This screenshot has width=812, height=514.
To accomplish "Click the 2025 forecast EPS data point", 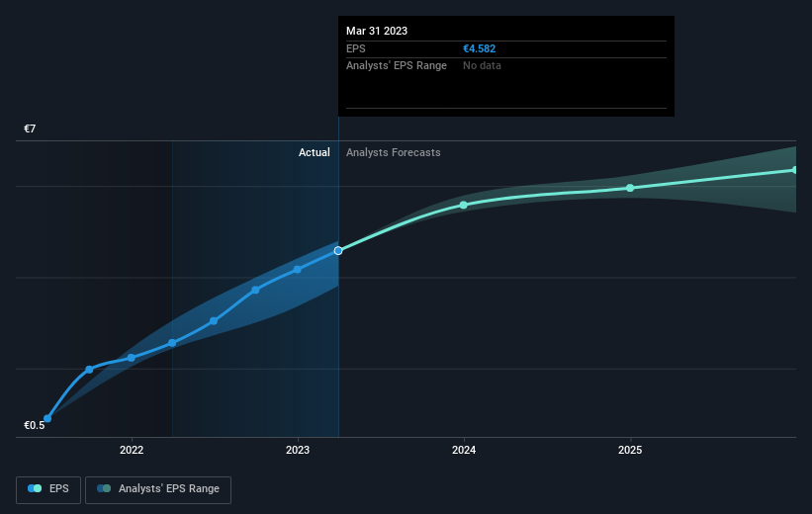I will pos(630,188).
